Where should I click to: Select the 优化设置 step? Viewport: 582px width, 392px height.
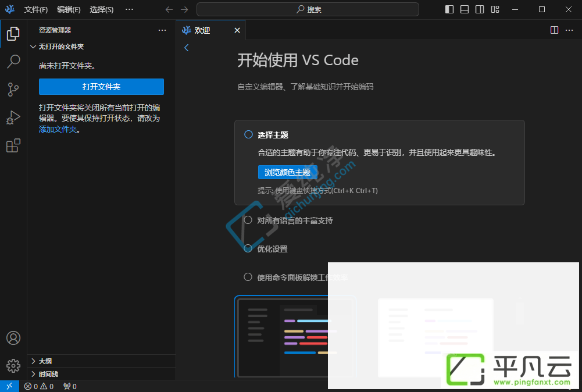273,249
